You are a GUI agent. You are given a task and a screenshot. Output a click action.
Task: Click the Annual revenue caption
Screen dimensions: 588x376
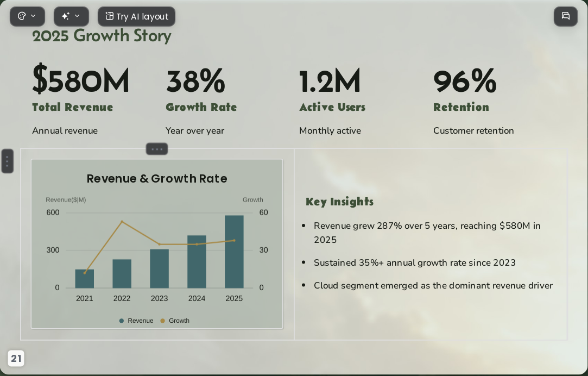click(65, 130)
